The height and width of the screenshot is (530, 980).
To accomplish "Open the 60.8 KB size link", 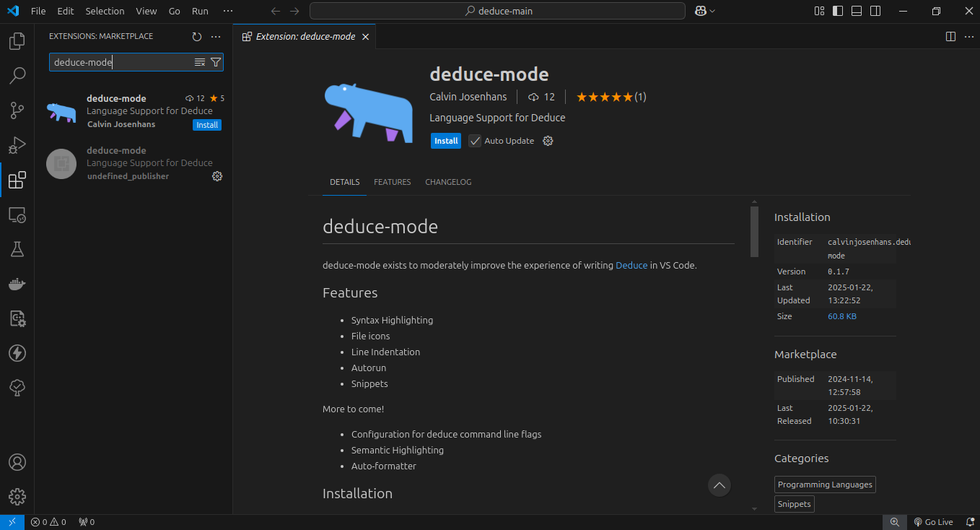I will click(842, 316).
